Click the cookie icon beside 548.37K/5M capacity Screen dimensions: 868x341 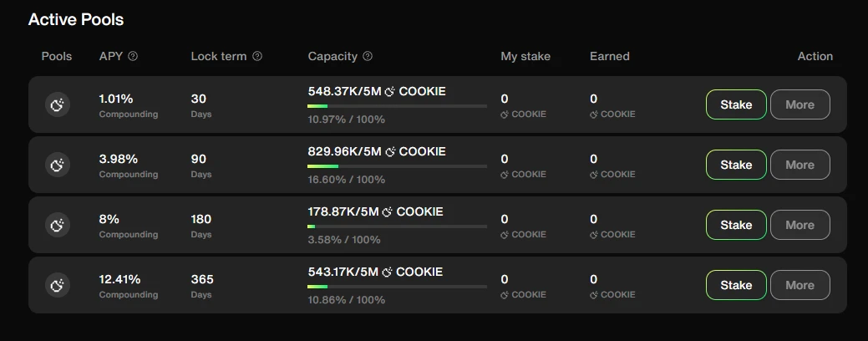(x=389, y=92)
